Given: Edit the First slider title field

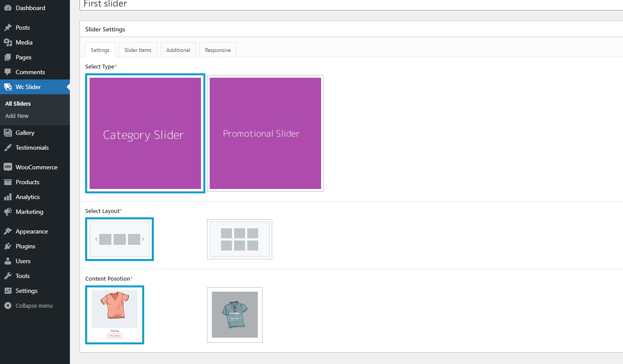Looking at the screenshot, I should point(351,4).
